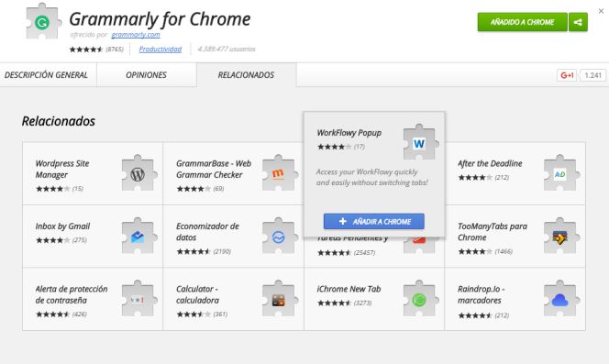This screenshot has width=609, height=364.
Task: Open iChrome New Tab title
Action: pyautogui.click(x=349, y=289)
